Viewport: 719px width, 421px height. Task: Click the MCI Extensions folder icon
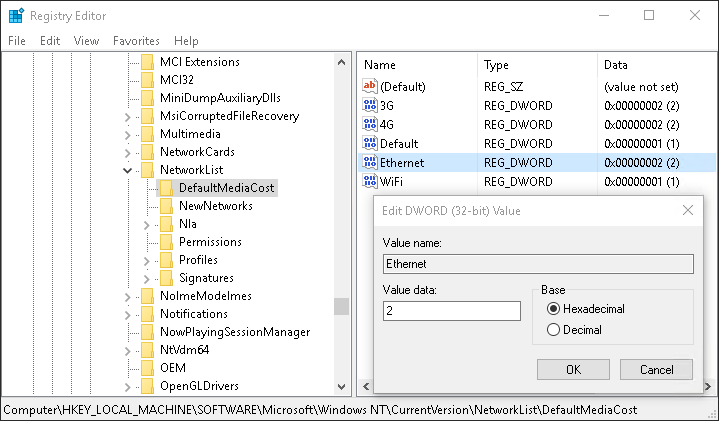[148, 61]
